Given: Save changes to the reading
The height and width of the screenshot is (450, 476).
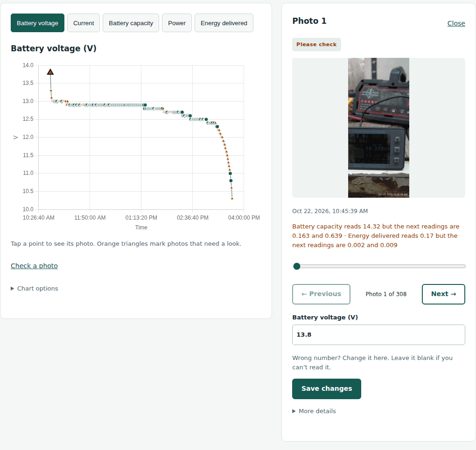Looking at the screenshot, I should coord(327,389).
